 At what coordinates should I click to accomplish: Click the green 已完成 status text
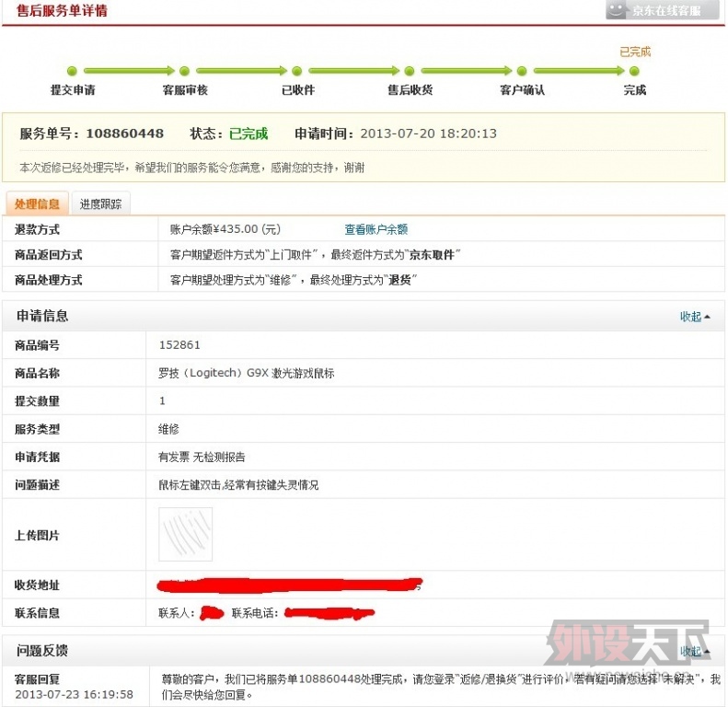pyautogui.click(x=248, y=133)
